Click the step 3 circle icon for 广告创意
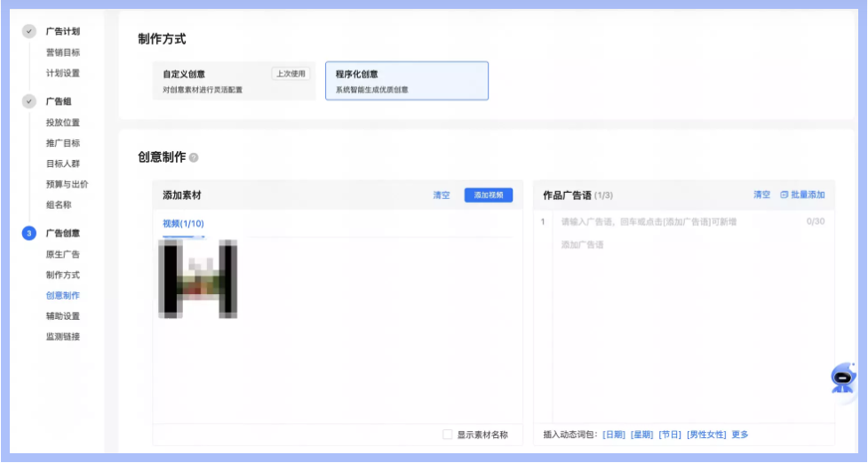This screenshot has width=868, height=463. (28, 233)
